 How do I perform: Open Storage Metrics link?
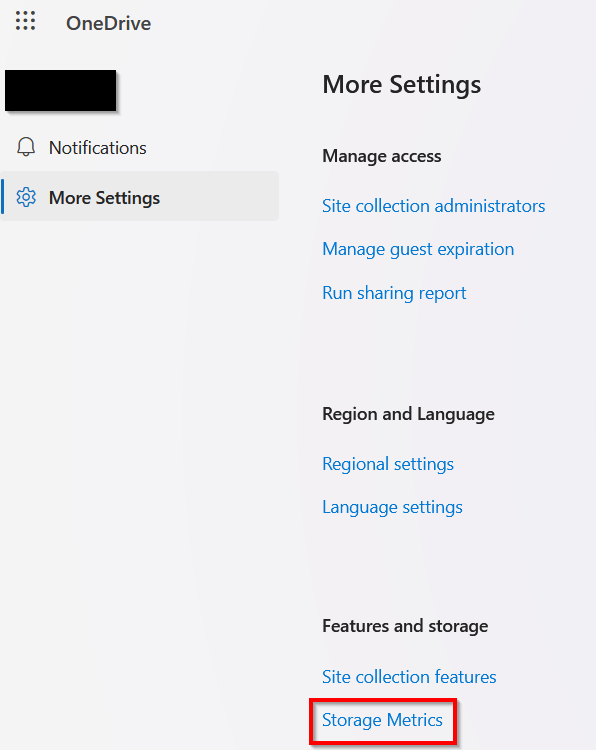click(382, 720)
